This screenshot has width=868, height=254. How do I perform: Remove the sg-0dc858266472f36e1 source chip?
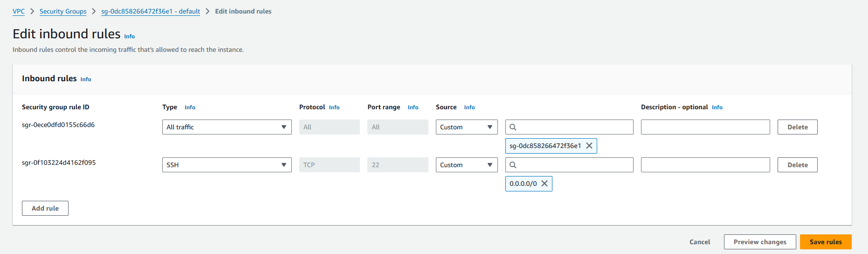tap(589, 146)
